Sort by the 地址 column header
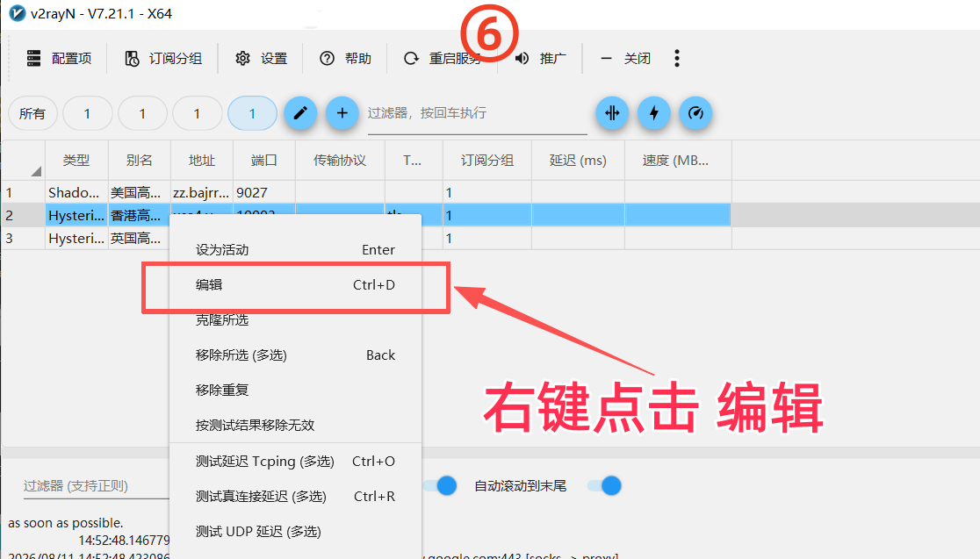This screenshot has height=559, width=980. 202,161
